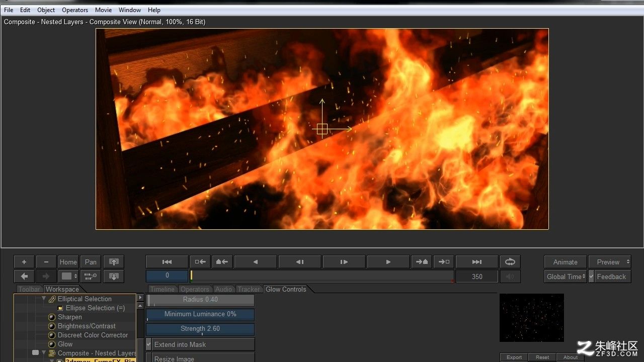Open the viewport layout dropdown

pyautogui.click(x=68, y=276)
